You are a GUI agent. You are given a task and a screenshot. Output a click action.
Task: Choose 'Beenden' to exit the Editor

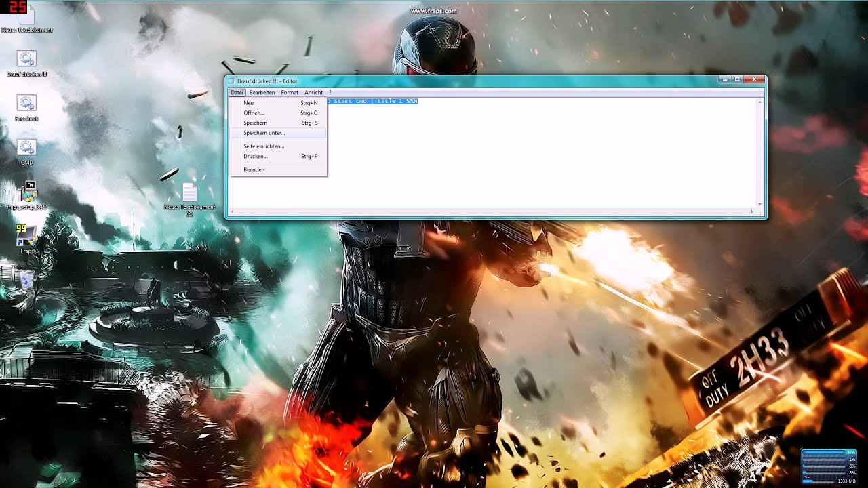click(278, 169)
